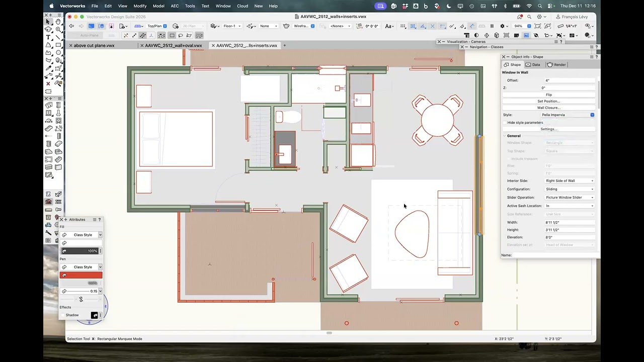Enable the Shadow checkbox in Attributes
The height and width of the screenshot is (362, 644).
tap(62, 315)
